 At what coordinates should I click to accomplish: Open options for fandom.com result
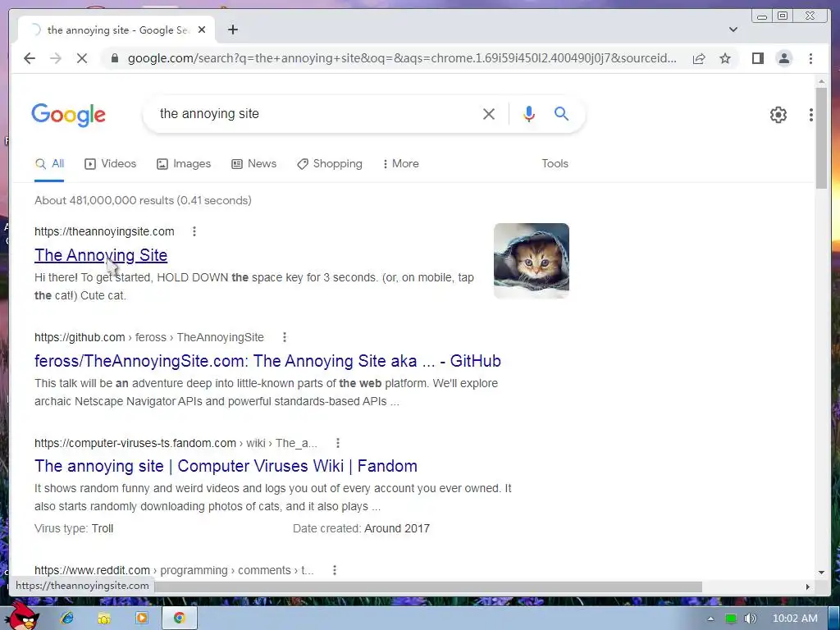coord(337,443)
